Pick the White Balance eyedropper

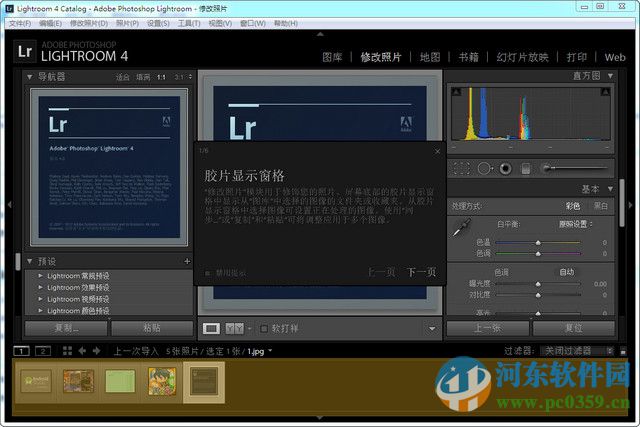[x=461, y=227]
